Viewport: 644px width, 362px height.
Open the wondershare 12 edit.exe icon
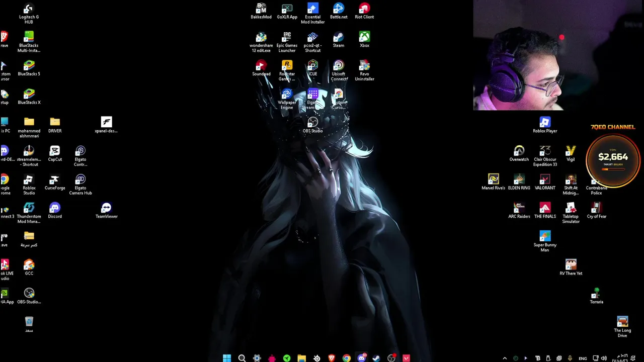(261, 42)
